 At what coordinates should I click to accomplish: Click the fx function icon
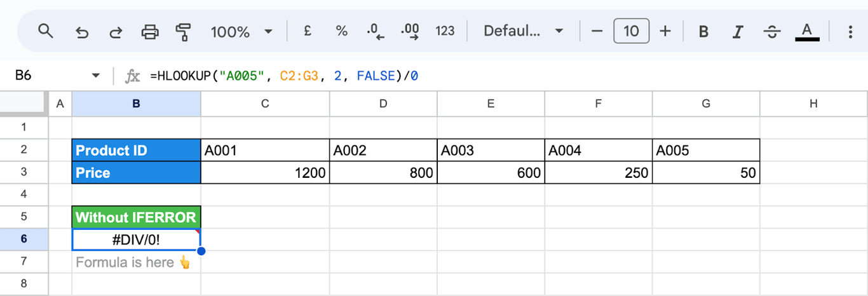(x=132, y=76)
